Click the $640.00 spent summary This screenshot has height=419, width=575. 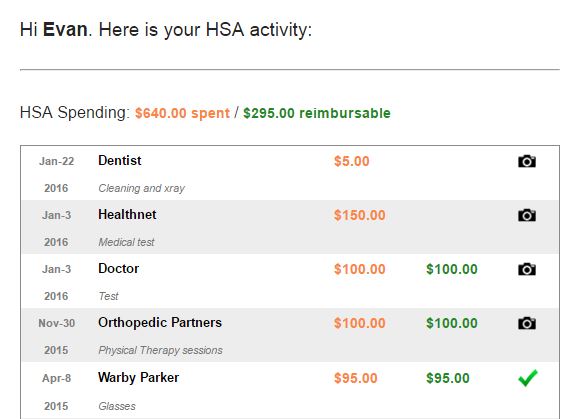click(x=182, y=113)
